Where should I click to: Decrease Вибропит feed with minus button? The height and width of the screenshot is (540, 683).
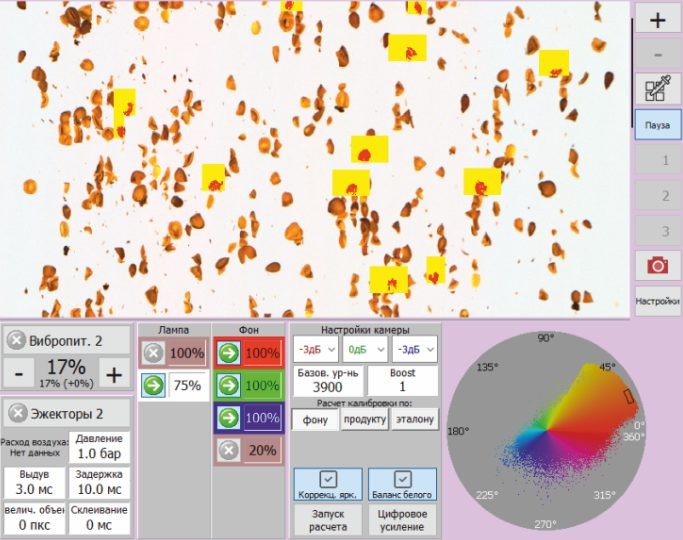tap(19, 374)
